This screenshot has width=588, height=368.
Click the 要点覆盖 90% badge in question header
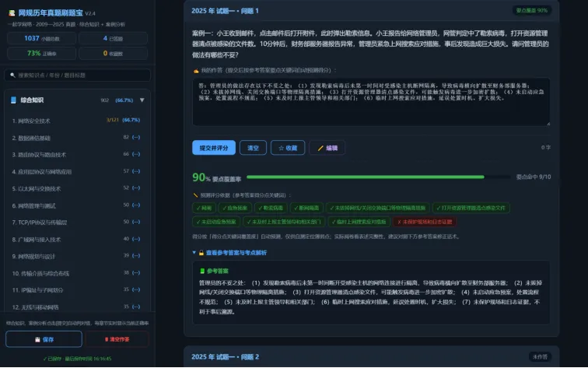coord(531,11)
